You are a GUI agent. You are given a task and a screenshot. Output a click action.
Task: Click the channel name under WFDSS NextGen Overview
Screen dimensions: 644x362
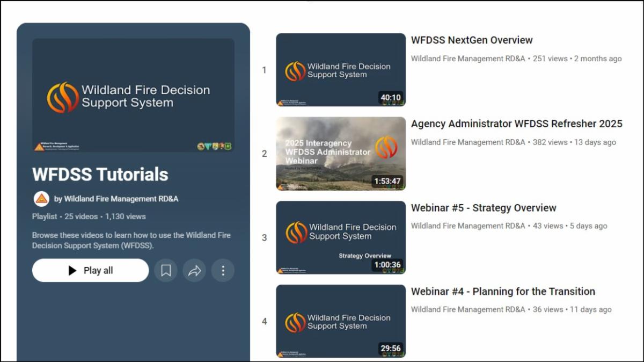click(468, 59)
